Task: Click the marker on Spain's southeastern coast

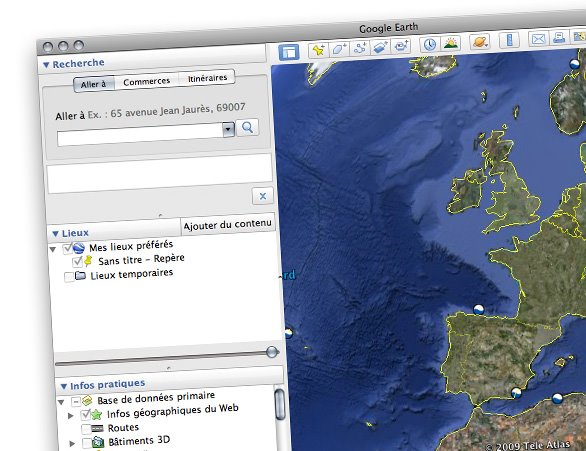Action: 516,393
